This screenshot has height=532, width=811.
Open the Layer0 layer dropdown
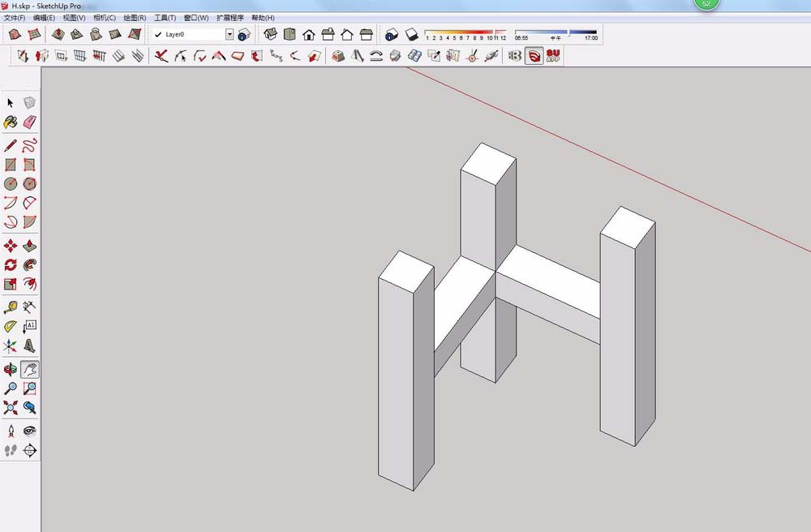(x=229, y=33)
